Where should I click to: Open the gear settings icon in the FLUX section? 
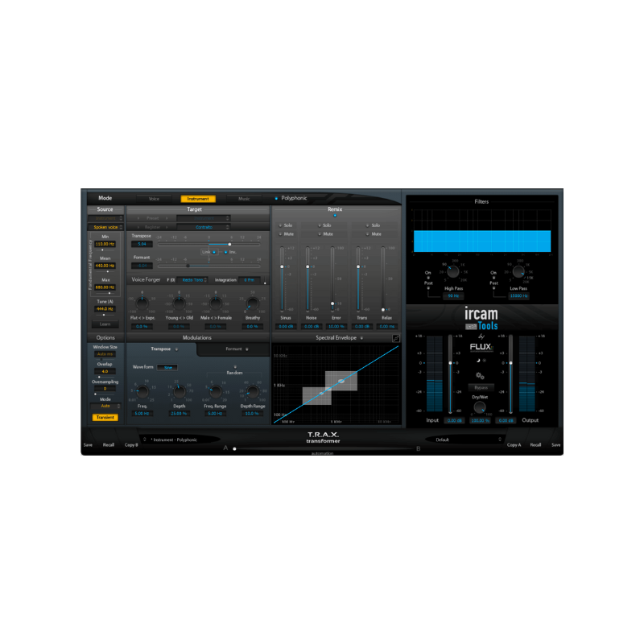(478, 375)
